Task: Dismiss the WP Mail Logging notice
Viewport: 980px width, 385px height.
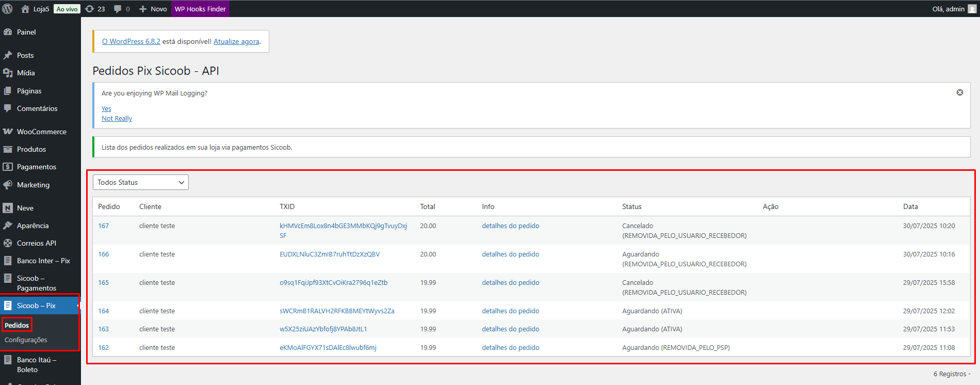Action: [x=959, y=92]
